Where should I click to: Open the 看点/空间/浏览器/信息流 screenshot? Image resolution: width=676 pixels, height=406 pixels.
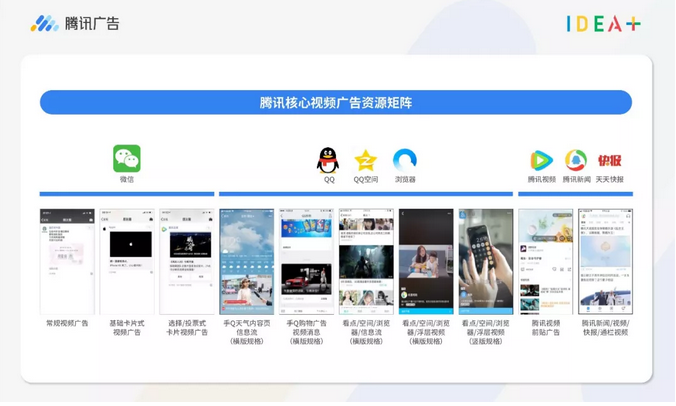click(x=366, y=262)
